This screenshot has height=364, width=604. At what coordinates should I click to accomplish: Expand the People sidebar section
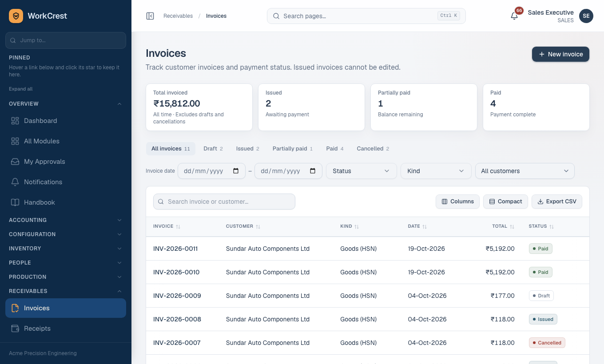(66, 263)
